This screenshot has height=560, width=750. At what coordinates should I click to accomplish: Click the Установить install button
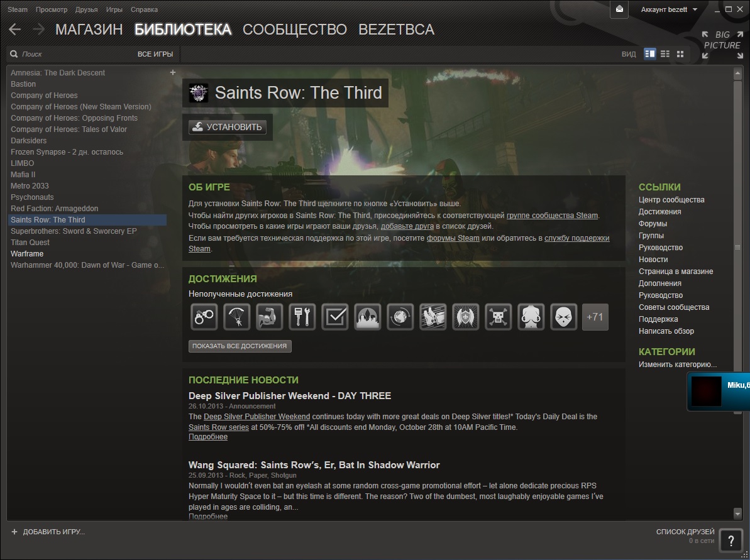click(x=228, y=127)
